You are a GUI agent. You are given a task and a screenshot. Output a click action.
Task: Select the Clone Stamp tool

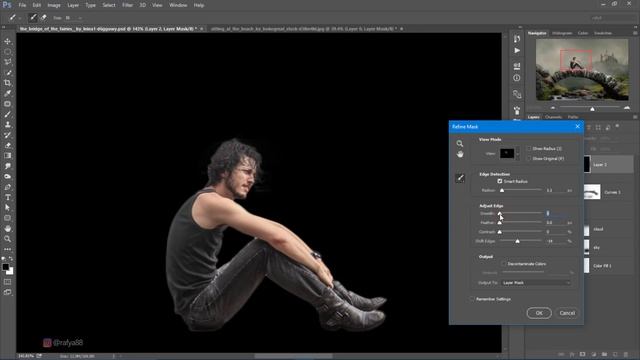[8, 124]
